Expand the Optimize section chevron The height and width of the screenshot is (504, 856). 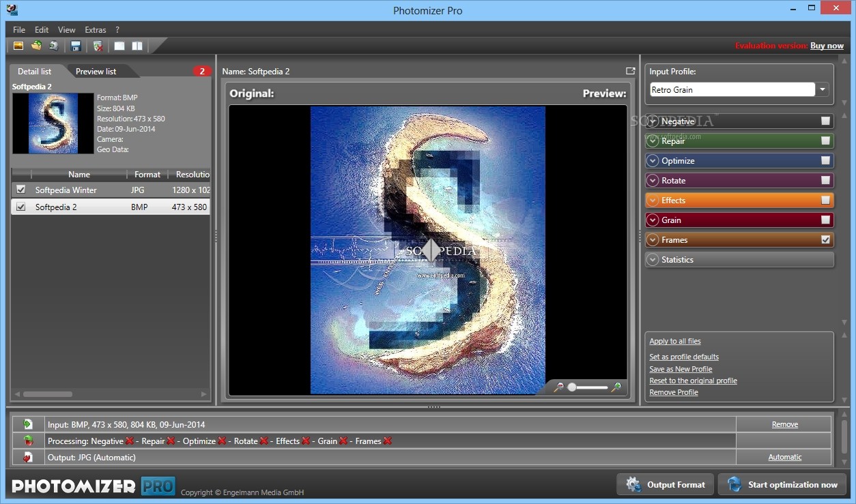point(653,161)
